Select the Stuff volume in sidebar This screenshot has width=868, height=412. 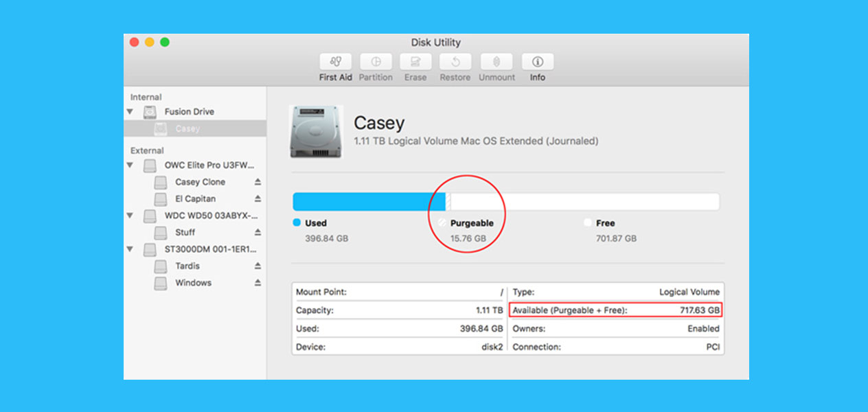(x=185, y=233)
